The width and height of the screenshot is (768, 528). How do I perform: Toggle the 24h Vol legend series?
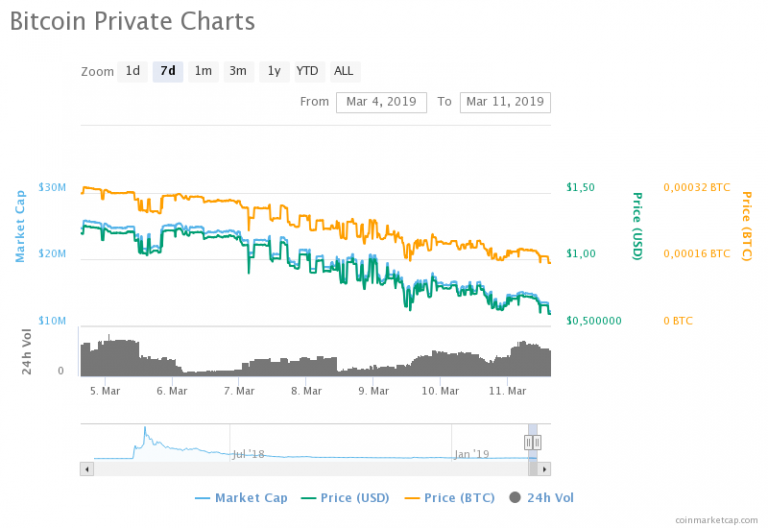(541, 497)
